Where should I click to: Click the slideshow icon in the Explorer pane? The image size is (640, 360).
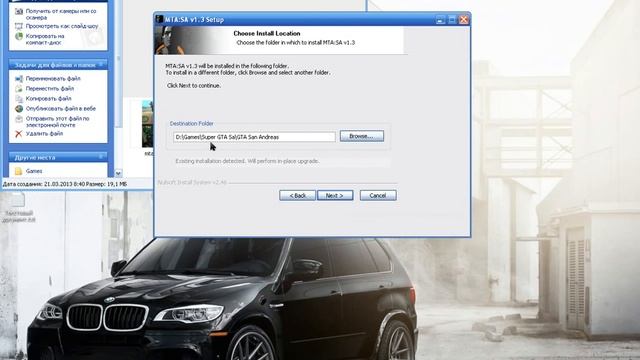(x=19, y=26)
